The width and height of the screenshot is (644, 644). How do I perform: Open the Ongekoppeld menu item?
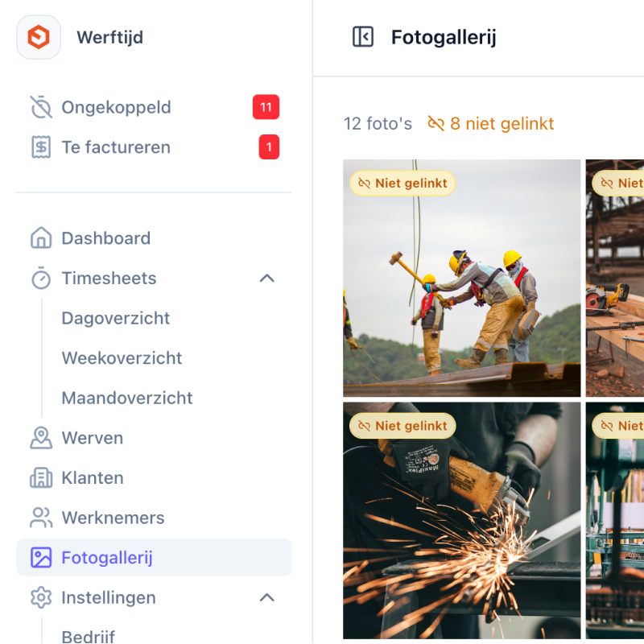coord(154,107)
